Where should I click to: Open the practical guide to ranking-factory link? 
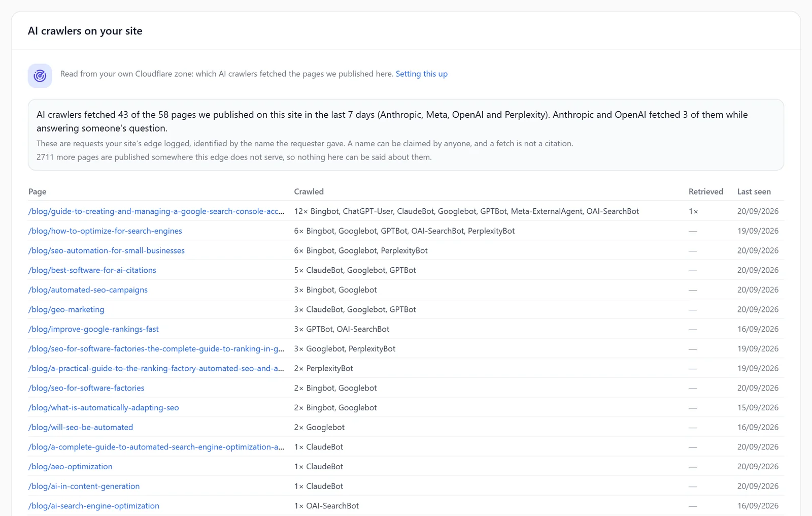point(156,368)
